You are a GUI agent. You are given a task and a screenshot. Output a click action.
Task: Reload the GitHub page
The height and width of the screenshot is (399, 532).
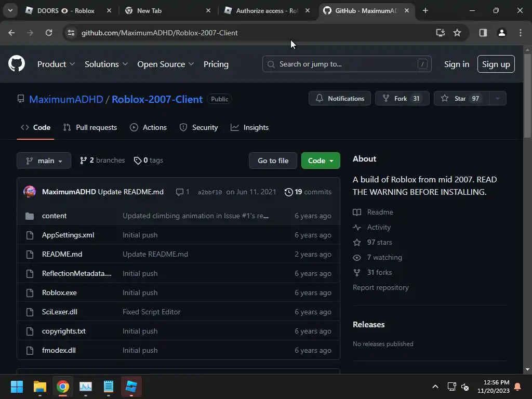[49, 33]
